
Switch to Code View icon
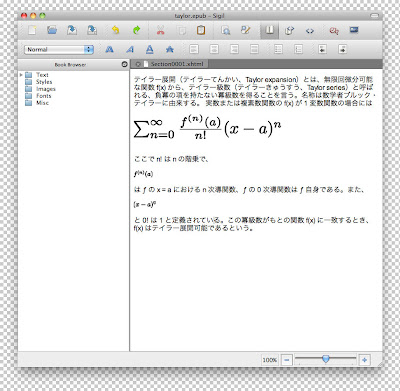(310, 31)
